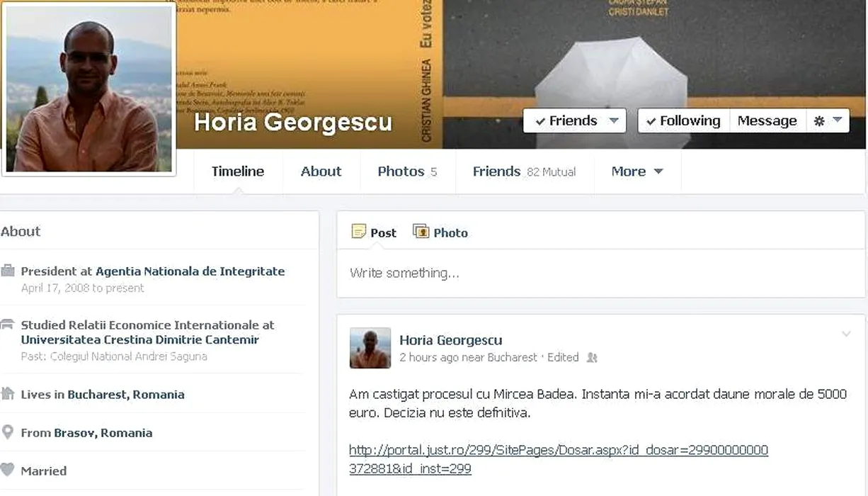Click the post audience friends icon
Screen dimensions: 868x496
[x=592, y=358]
